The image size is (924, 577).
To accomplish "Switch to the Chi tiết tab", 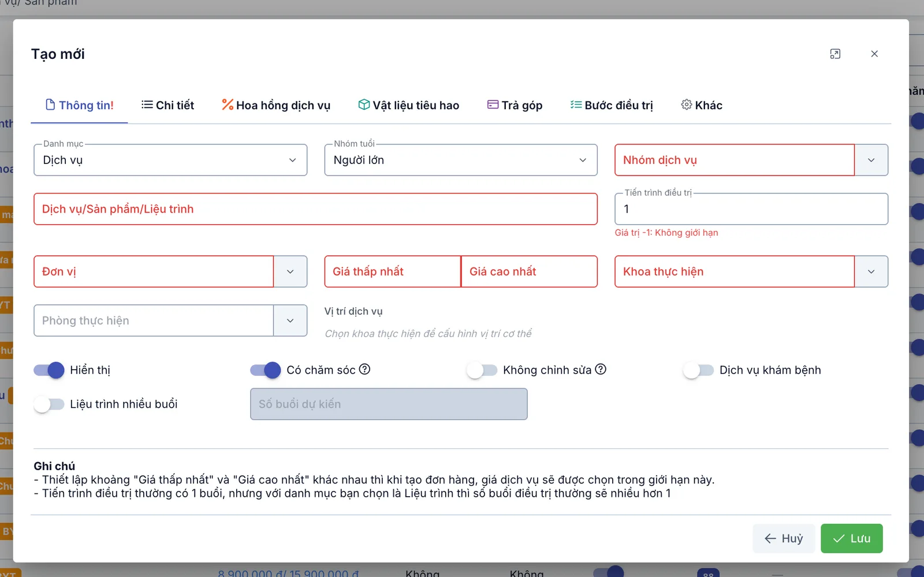I will pyautogui.click(x=167, y=105).
